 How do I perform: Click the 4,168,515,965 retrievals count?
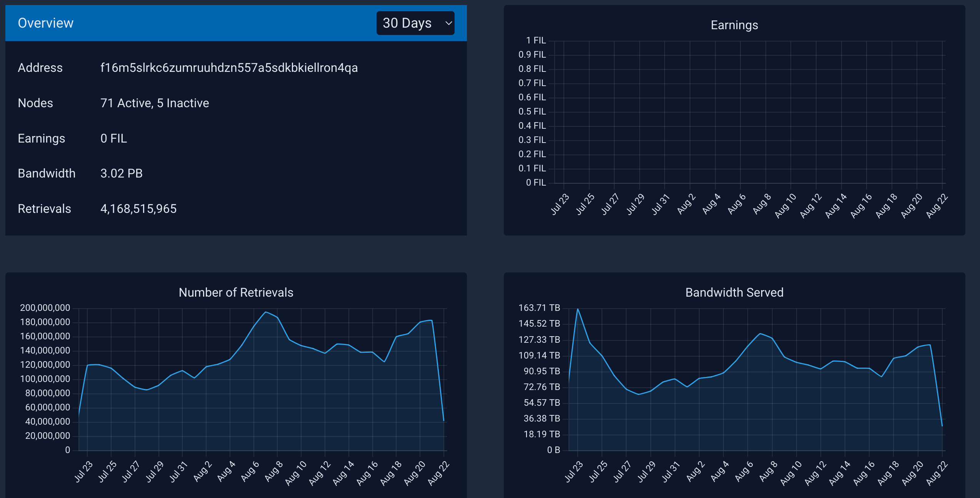[x=138, y=209]
